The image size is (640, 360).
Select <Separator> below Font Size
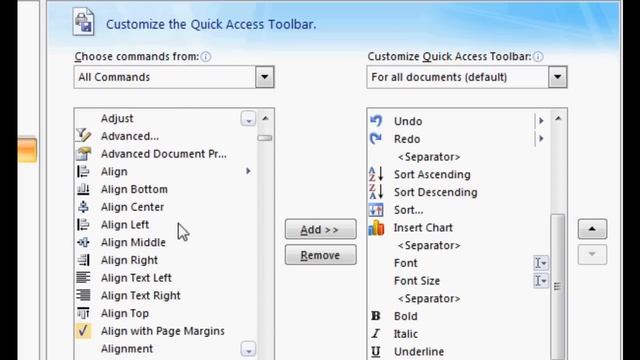pos(429,298)
